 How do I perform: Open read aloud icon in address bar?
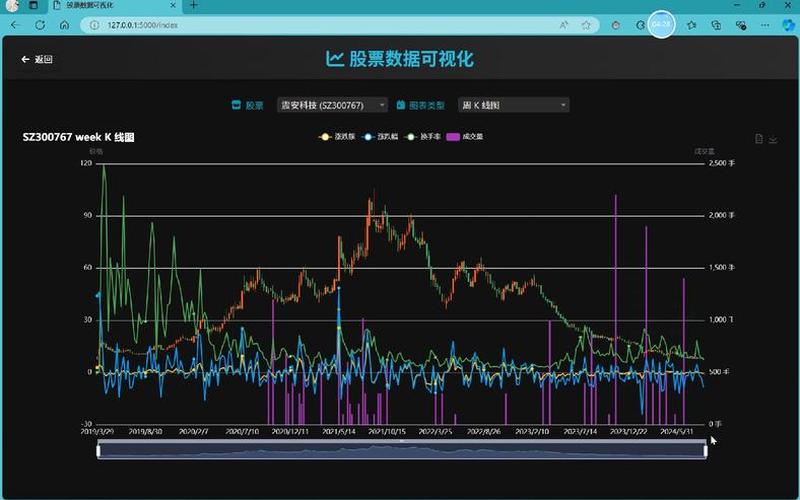tap(564, 25)
